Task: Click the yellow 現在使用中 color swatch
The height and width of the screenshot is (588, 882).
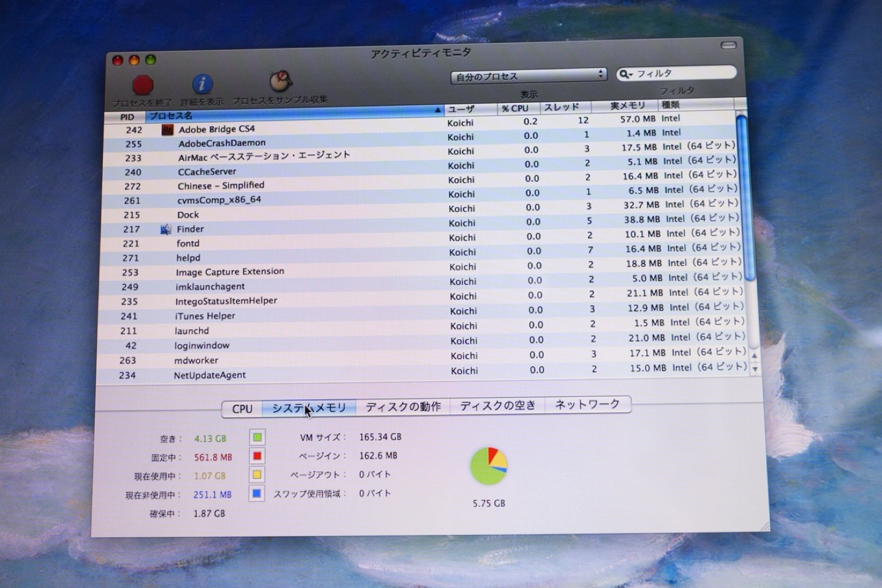Action: coord(257,475)
